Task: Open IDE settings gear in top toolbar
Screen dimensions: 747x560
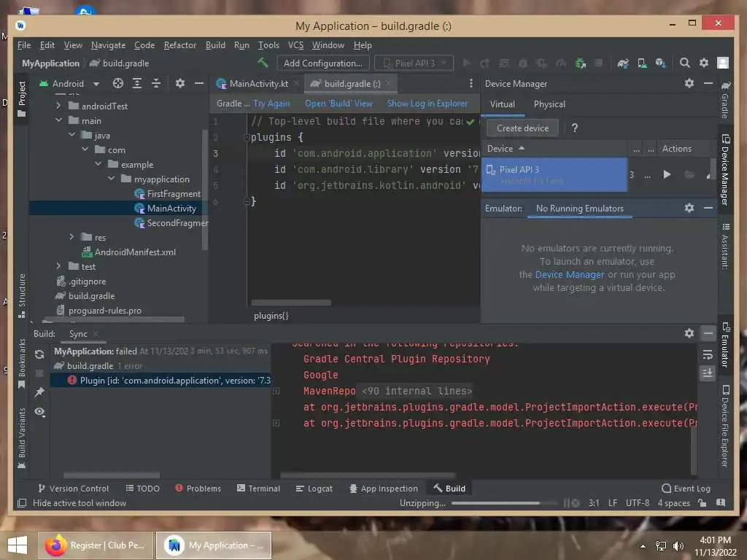Action: (704, 63)
